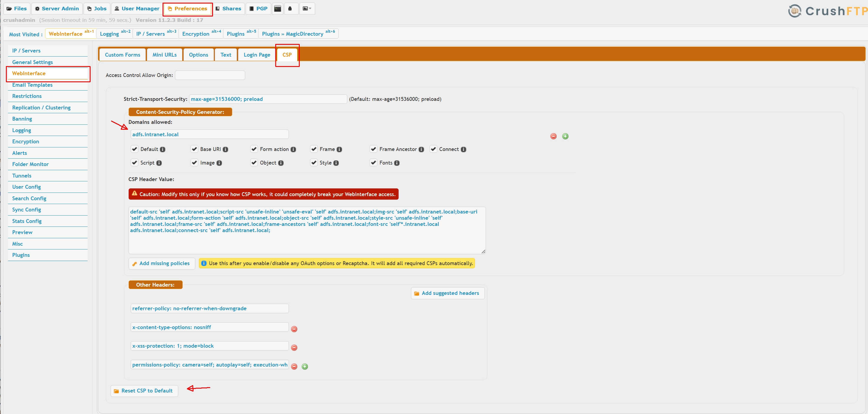Select IP / Servers in sidebar

48,51
